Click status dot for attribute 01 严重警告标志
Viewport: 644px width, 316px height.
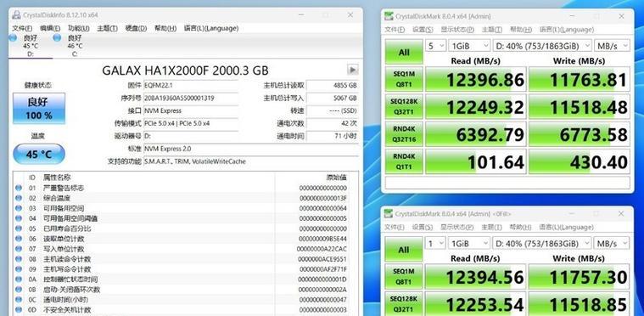click(19, 188)
